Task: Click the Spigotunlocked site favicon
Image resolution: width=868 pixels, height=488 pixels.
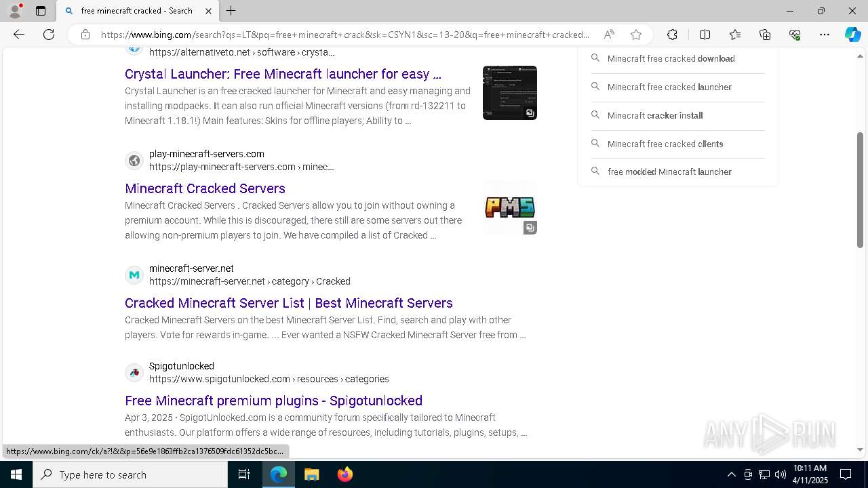Action: point(134,373)
